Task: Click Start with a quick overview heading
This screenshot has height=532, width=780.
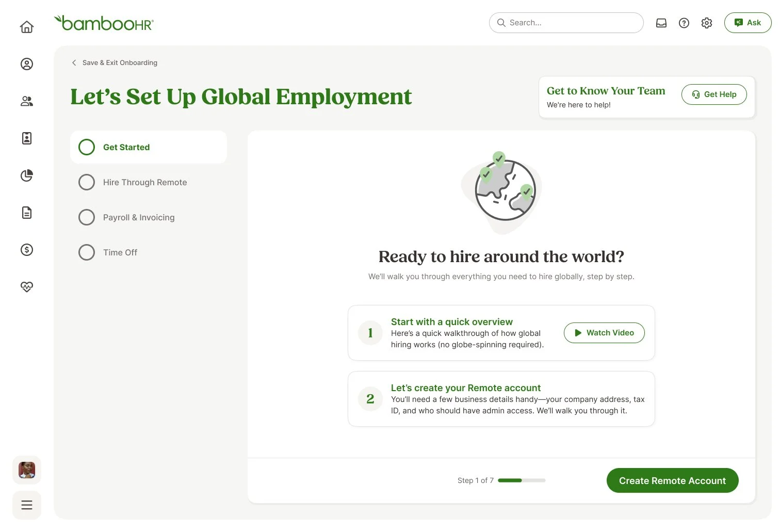Action: [x=452, y=321]
